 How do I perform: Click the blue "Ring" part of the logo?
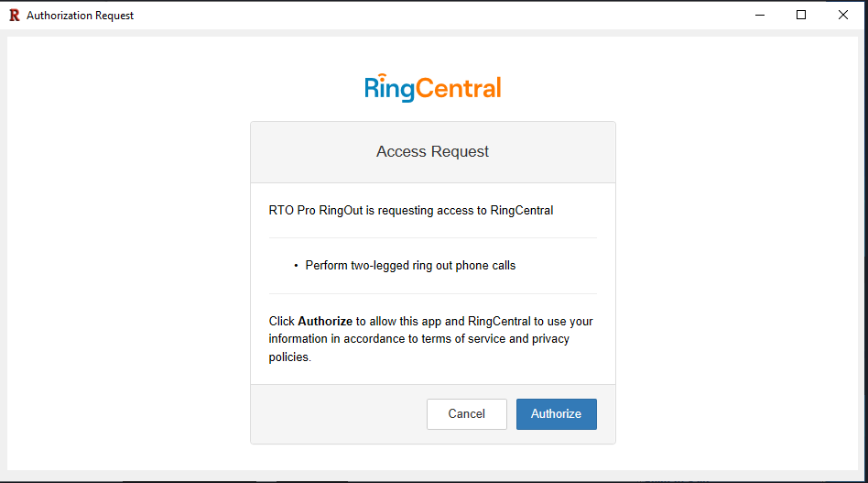pos(390,89)
